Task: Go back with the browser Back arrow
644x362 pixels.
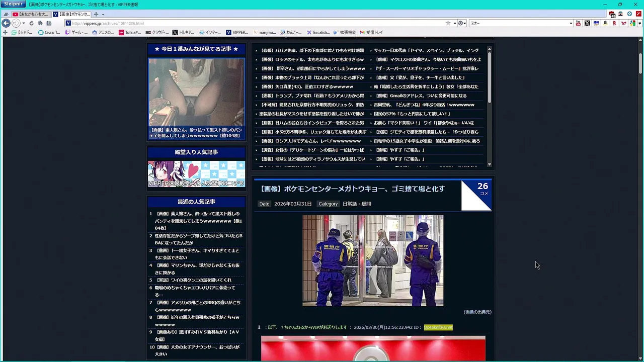Action: point(6,23)
